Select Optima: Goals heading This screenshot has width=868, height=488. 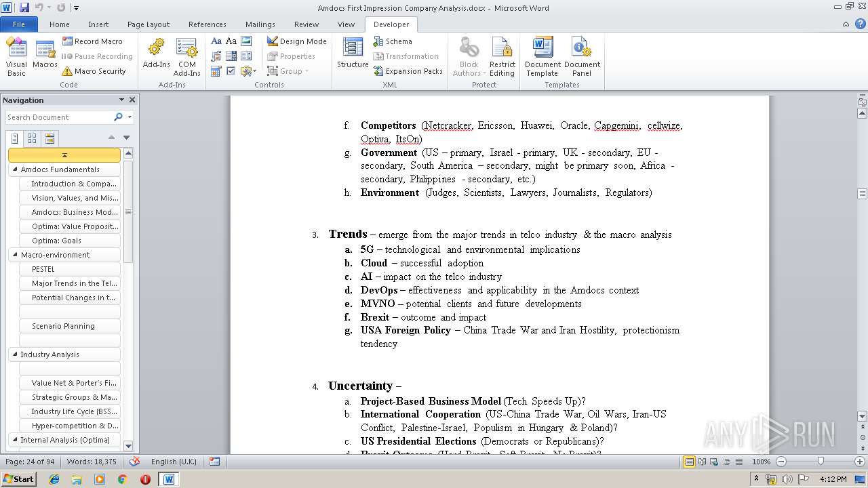[70, 241]
